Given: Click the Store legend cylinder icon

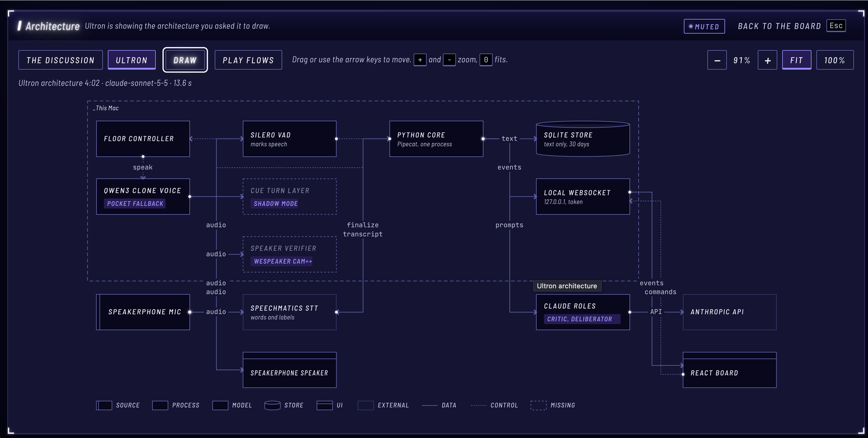Looking at the screenshot, I should click(x=273, y=405).
